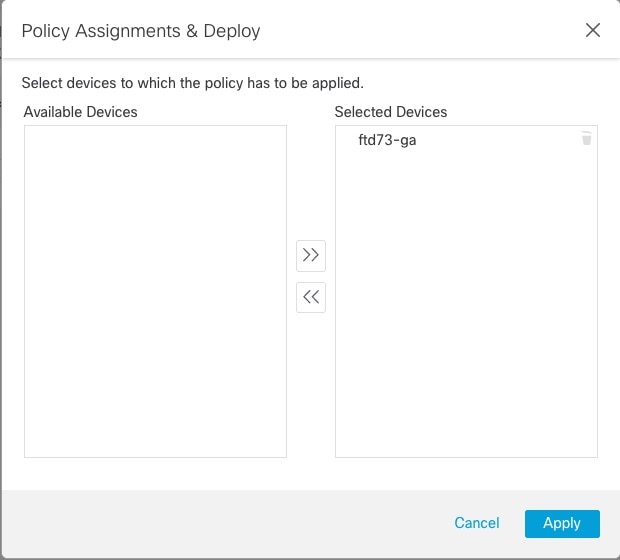Viewport: 620px width, 560px height.
Task: Cancel the policy assignment dialog
Action: [x=476, y=523]
